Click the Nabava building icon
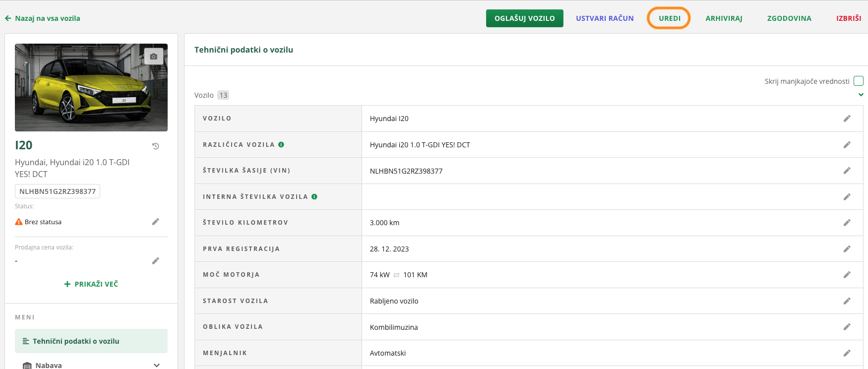Viewport: 868px width, 369px height. [27, 366]
